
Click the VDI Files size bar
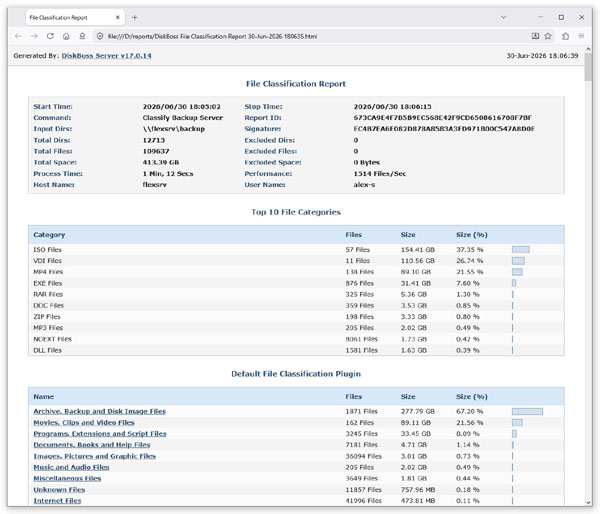[518, 261]
